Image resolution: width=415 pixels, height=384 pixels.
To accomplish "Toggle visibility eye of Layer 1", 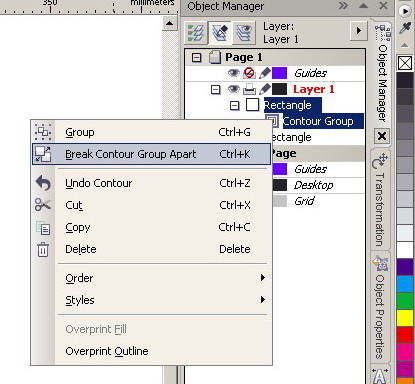I will (x=234, y=89).
